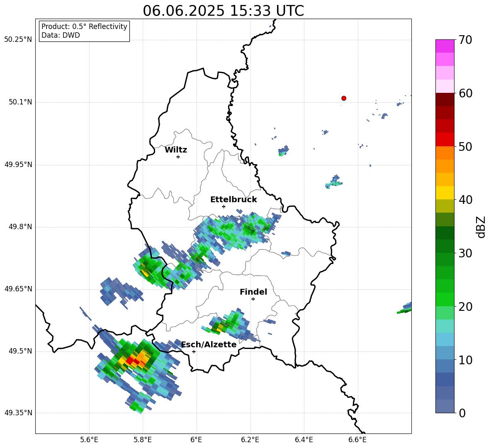Viewport: 491px width, 448px height.
Task: Select the Ettelbruck city label
Action: click(x=233, y=200)
